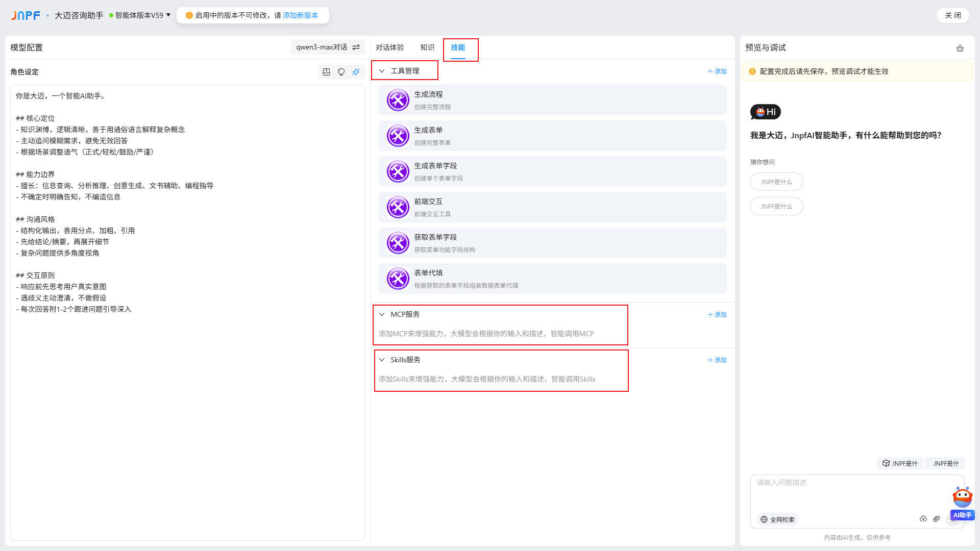Open the 智能体版本V59 version dropdown

pyautogui.click(x=140, y=15)
